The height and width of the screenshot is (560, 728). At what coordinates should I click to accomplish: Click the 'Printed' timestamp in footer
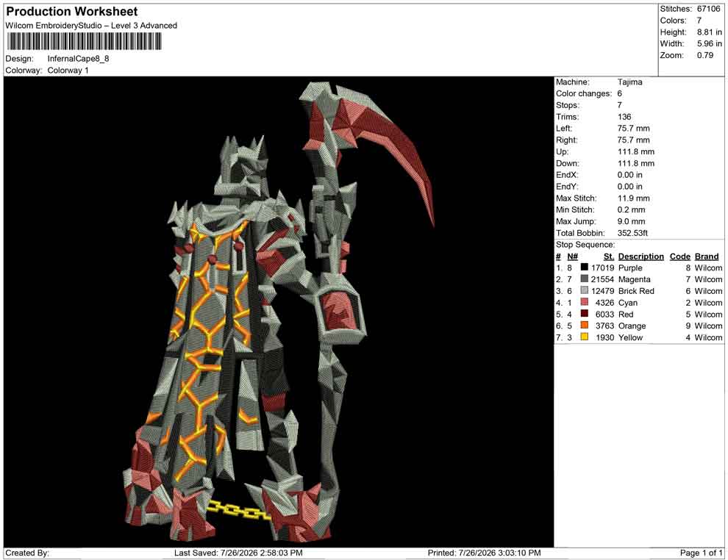point(484,553)
